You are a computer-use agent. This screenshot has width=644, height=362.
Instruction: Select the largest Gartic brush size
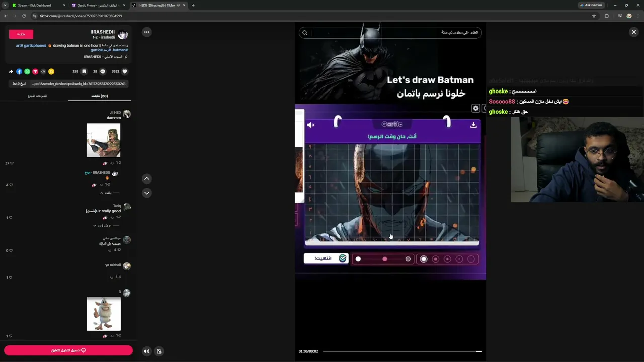click(424, 259)
